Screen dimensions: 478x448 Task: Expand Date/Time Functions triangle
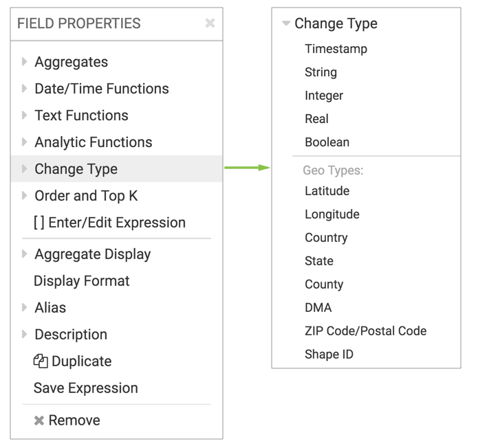[25, 89]
